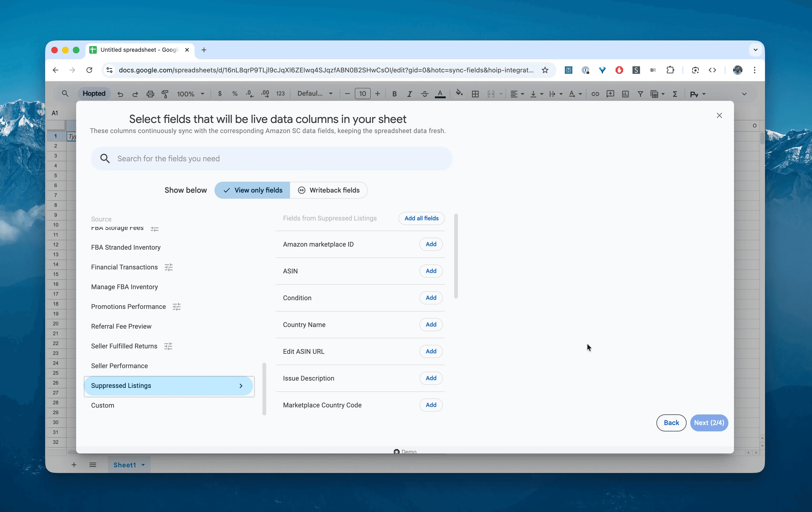Open the fill color picker
The width and height of the screenshot is (812, 512).
[x=459, y=93]
